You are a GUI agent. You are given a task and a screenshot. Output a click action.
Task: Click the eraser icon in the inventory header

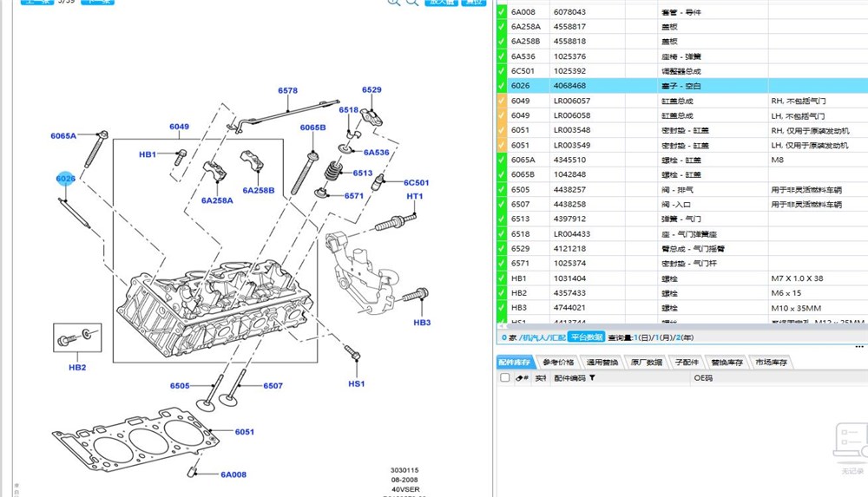[x=520, y=378]
